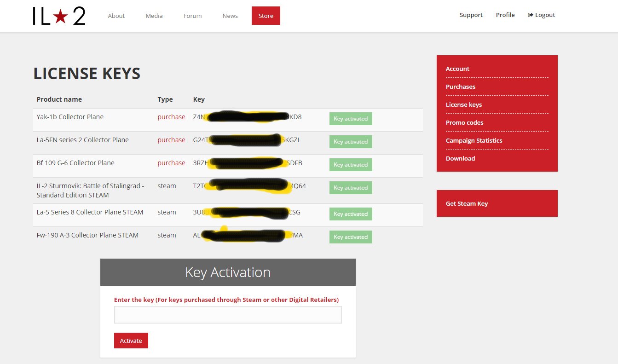Select the Fw-190 A-3 Collector Plane STEAM name
Screen dimensions: 618x364
pyautogui.click(x=87, y=235)
